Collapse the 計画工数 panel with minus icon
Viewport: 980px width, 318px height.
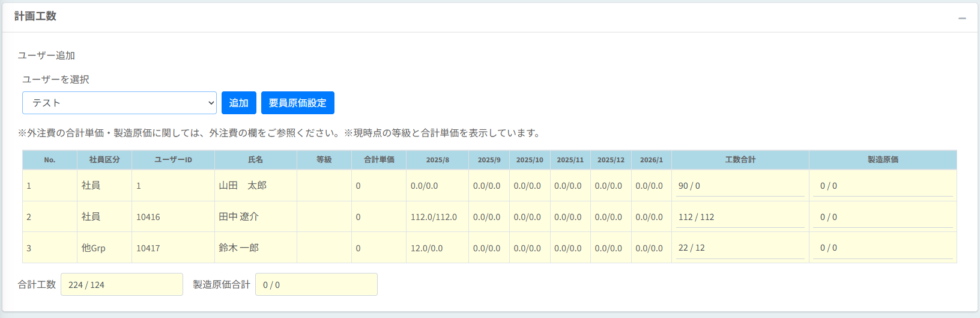coord(962,18)
